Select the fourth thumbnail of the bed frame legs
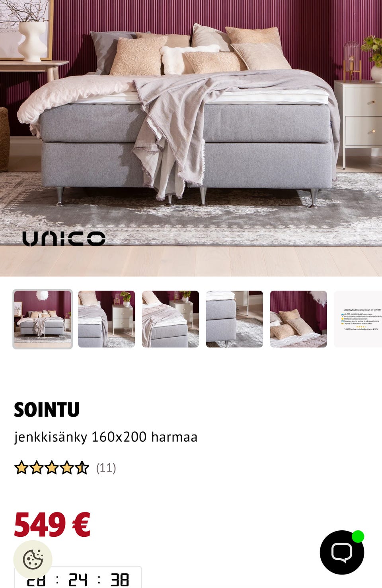Image resolution: width=382 pixels, height=588 pixels. point(234,319)
